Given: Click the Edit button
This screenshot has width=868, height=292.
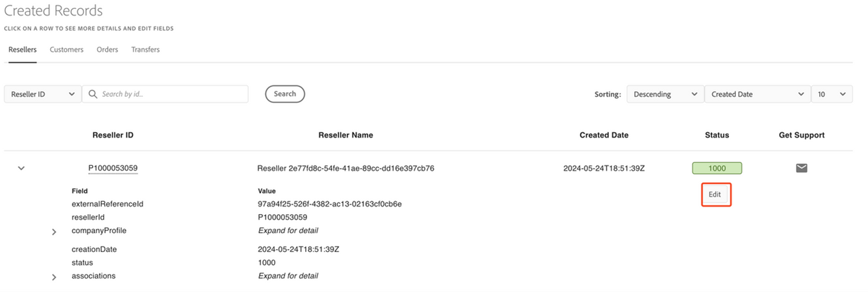Looking at the screenshot, I should coord(715,194).
